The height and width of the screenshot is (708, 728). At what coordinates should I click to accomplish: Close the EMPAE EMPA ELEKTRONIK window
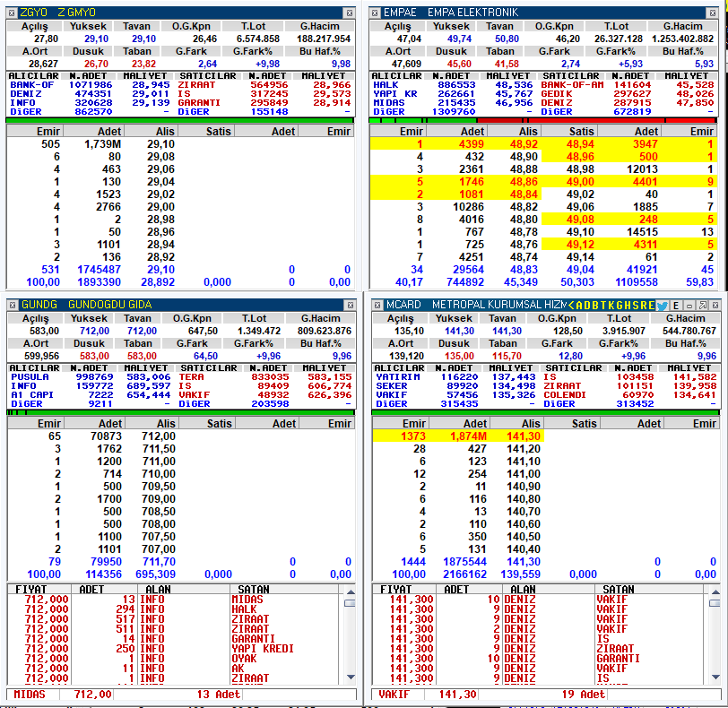[x=713, y=13]
